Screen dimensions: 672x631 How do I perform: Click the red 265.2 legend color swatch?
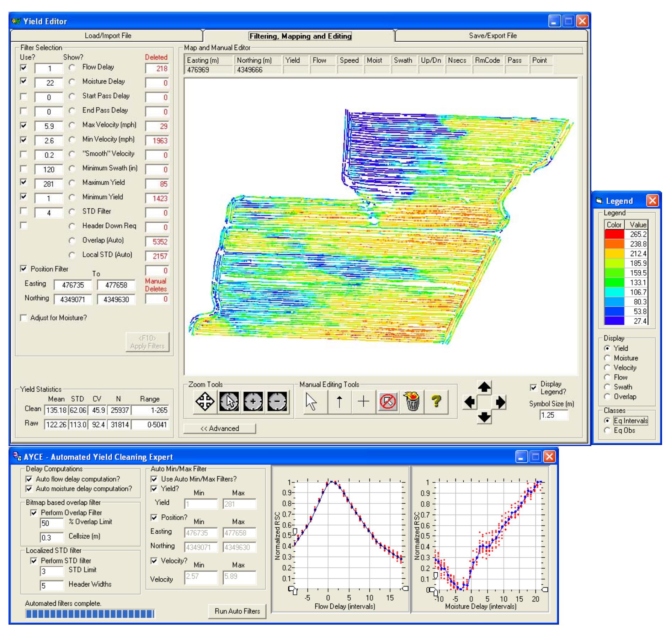(614, 234)
